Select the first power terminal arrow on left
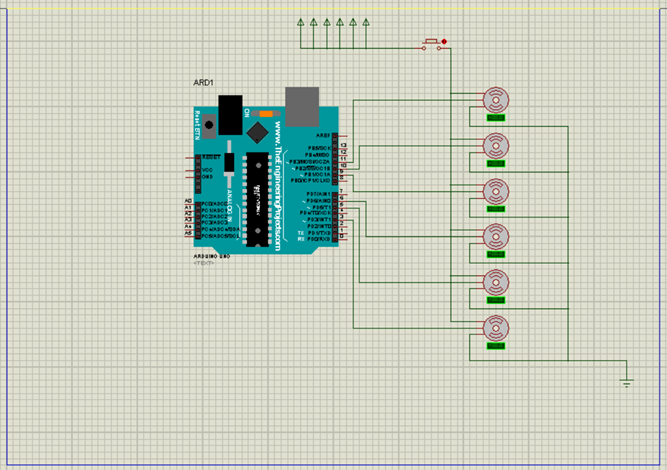Image resolution: width=667 pixels, height=470 pixels. [x=301, y=22]
